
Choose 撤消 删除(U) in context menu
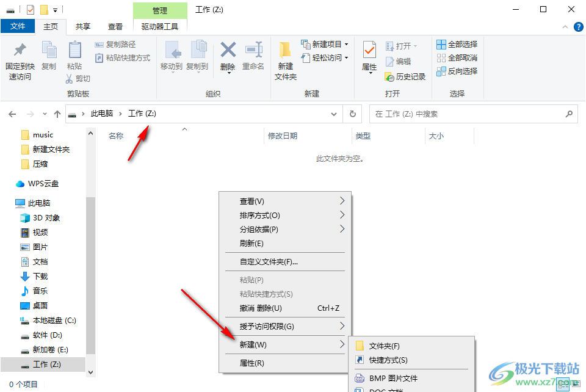tap(285, 308)
